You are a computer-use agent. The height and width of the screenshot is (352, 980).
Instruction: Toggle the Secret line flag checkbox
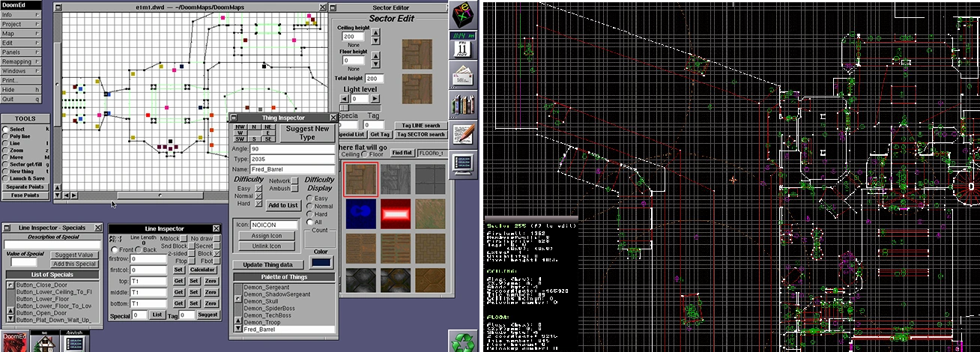218,246
